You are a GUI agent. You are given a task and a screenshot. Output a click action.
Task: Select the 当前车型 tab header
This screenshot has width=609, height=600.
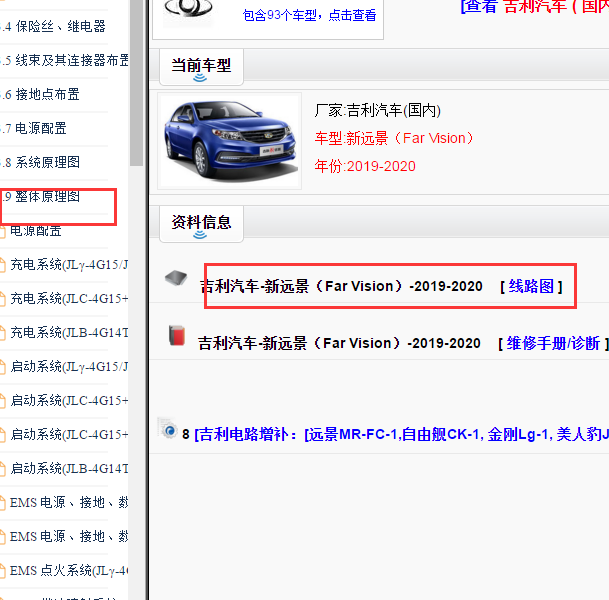coord(201,67)
